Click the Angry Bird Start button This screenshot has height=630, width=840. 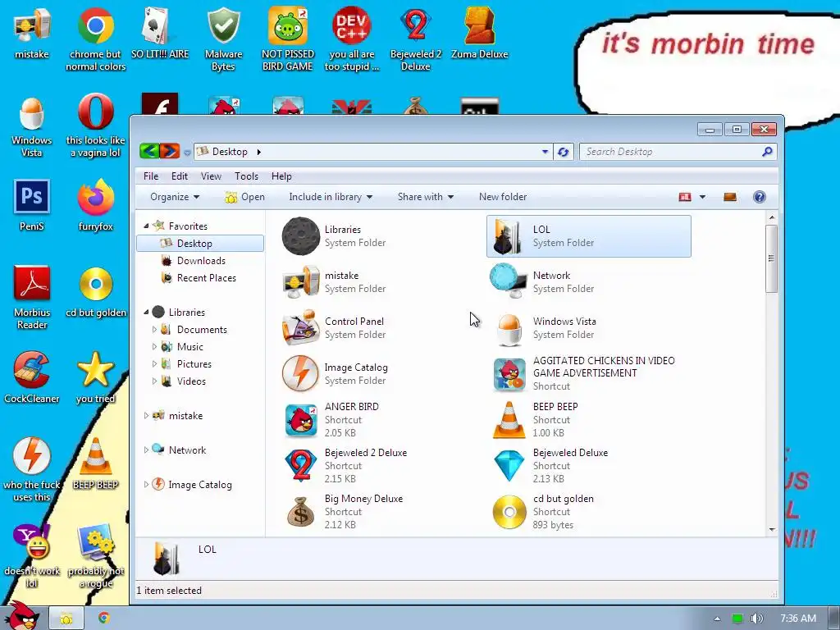pos(22,616)
